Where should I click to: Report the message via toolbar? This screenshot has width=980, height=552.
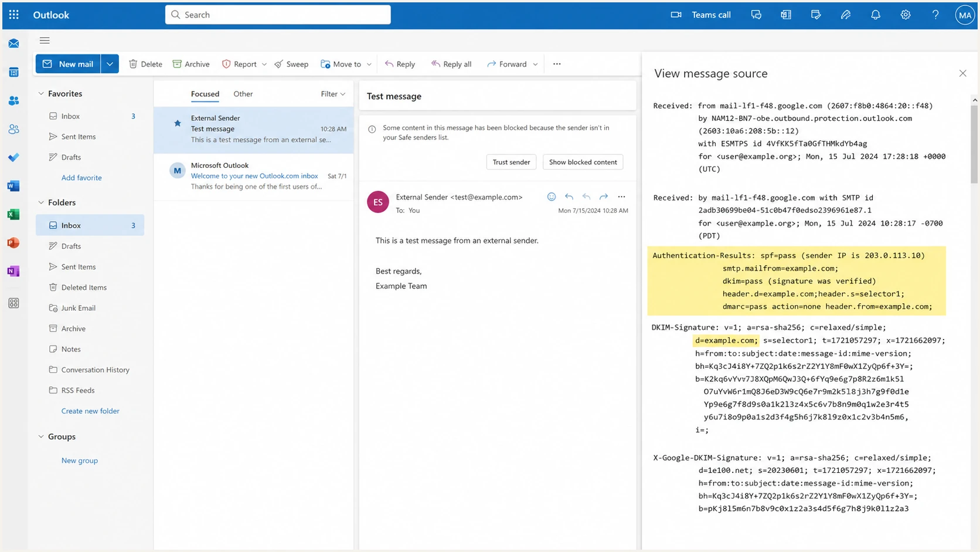(x=239, y=64)
